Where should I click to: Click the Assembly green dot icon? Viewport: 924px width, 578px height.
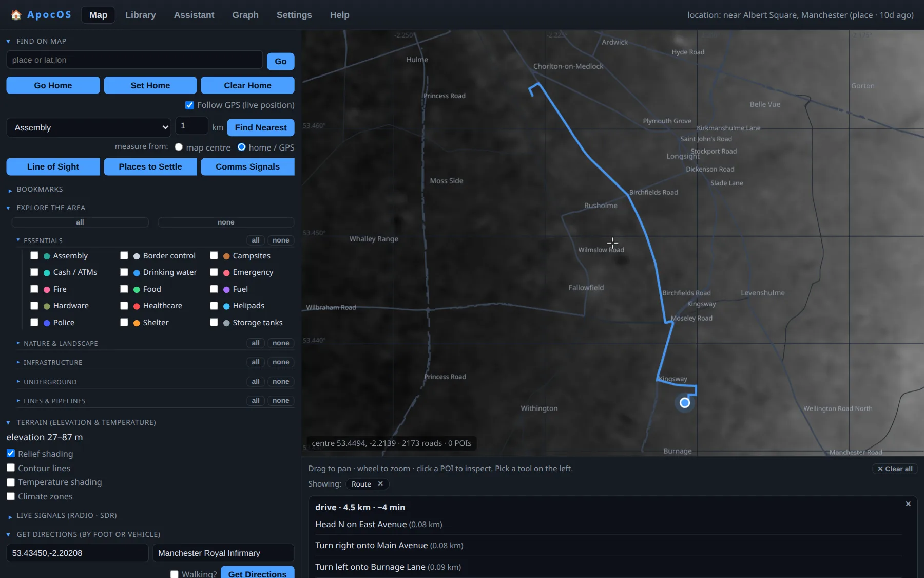point(47,256)
